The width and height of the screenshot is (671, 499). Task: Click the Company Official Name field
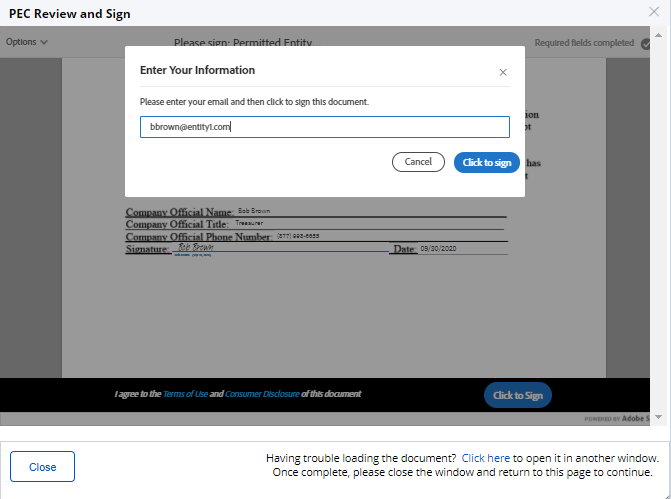tap(300, 211)
